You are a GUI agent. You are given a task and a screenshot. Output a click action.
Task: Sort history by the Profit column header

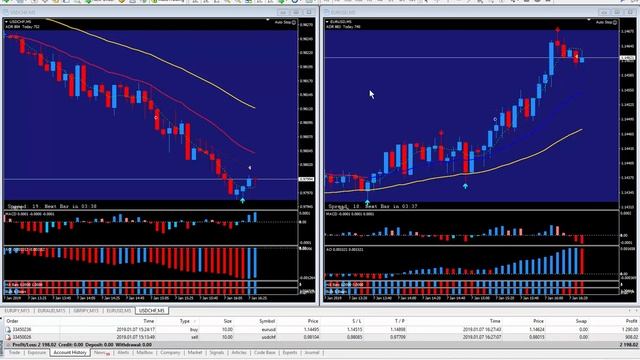click(631, 321)
